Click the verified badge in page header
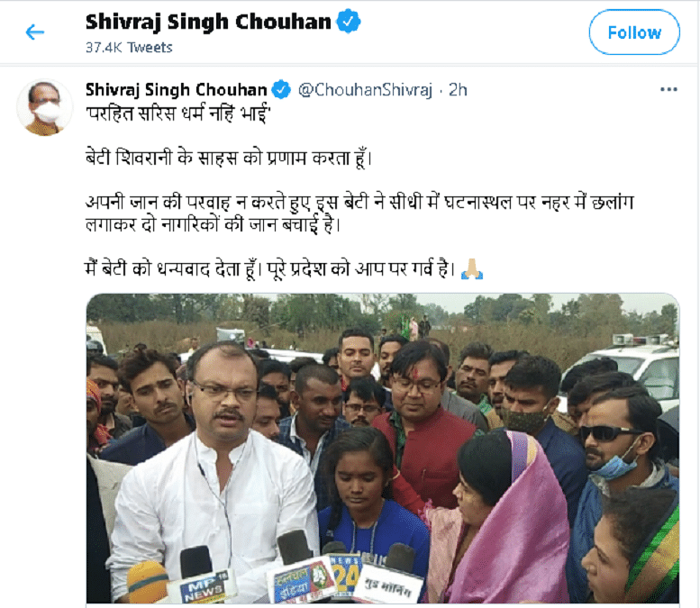The image size is (700, 608). [349, 21]
